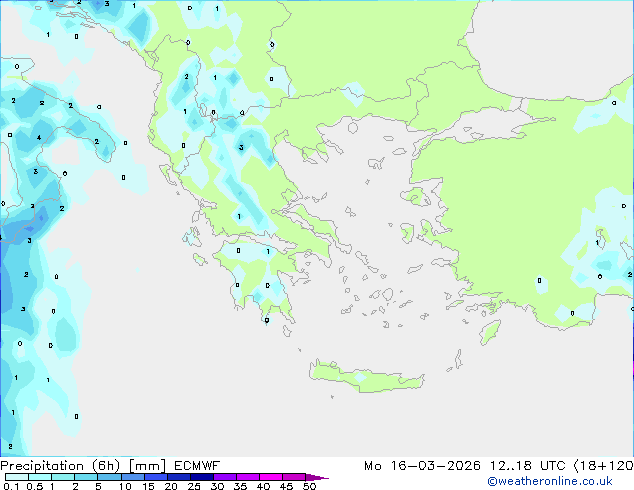This screenshot has width=634, height=490.
Task: Click the "5" legend scale label
Action: click(x=98, y=486)
